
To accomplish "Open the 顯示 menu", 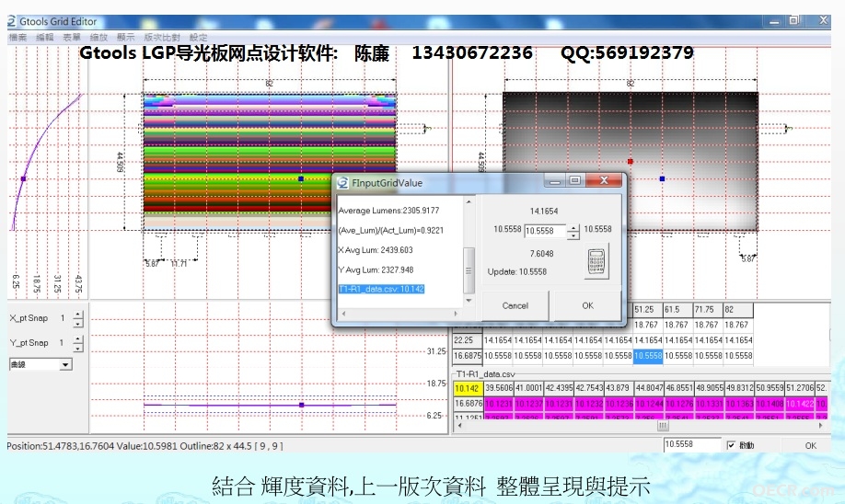I will point(125,37).
